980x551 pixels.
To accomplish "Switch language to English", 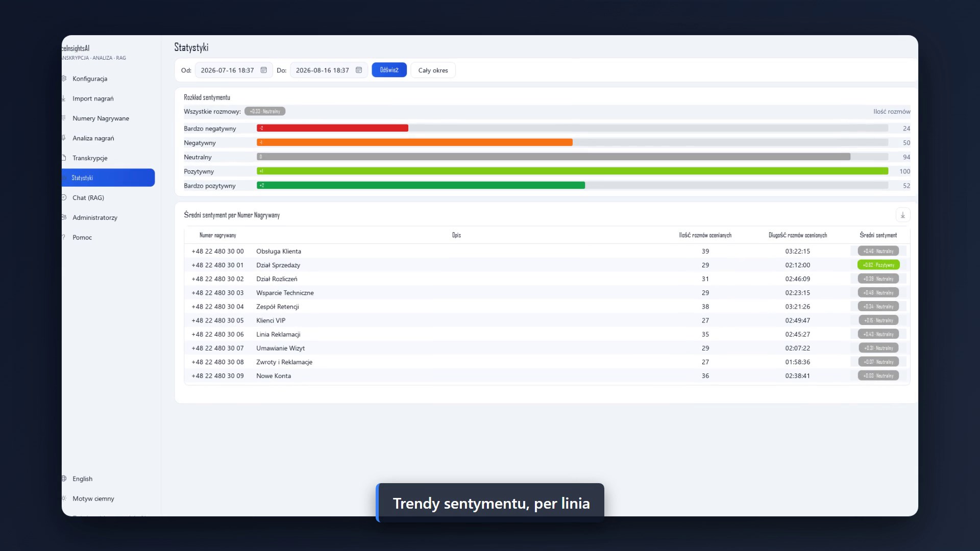I will click(x=82, y=479).
